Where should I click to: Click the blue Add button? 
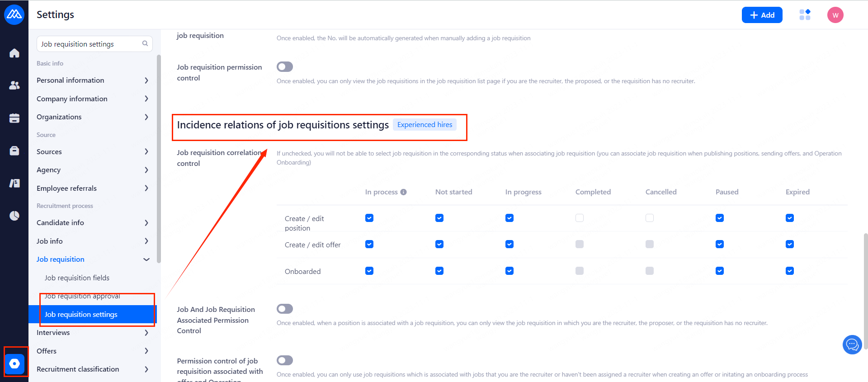(762, 15)
